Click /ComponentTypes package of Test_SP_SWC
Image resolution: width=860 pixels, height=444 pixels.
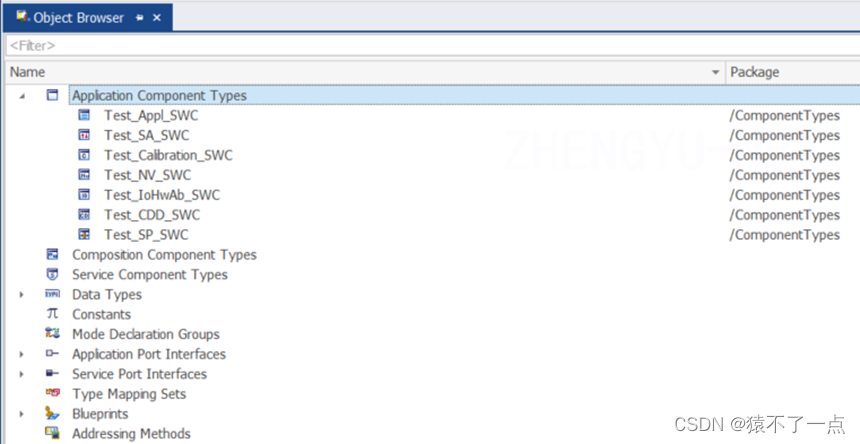click(784, 235)
